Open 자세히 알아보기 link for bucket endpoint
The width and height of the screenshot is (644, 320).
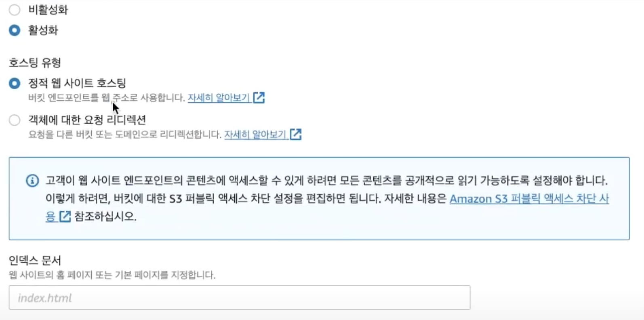218,98
